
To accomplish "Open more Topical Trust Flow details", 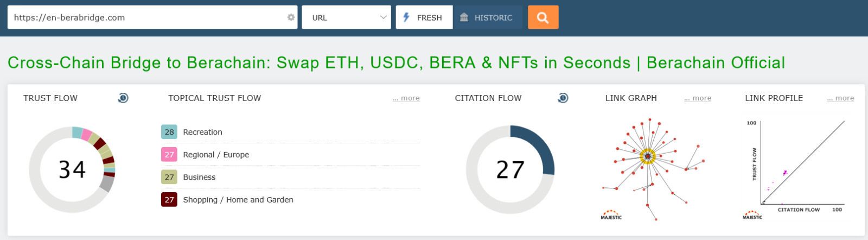I will pyautogui.click(x=406, y=98).
